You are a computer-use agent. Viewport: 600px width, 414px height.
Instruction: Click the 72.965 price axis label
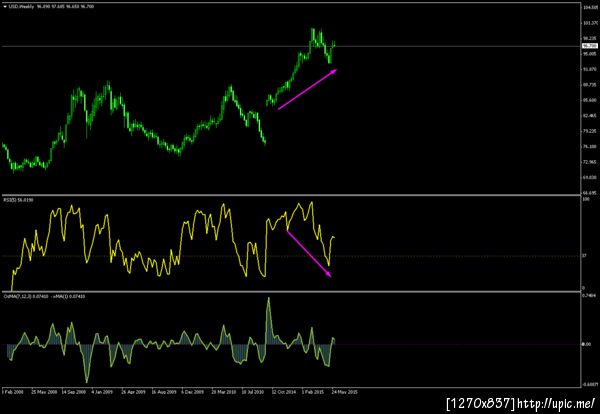pos(590,162)
